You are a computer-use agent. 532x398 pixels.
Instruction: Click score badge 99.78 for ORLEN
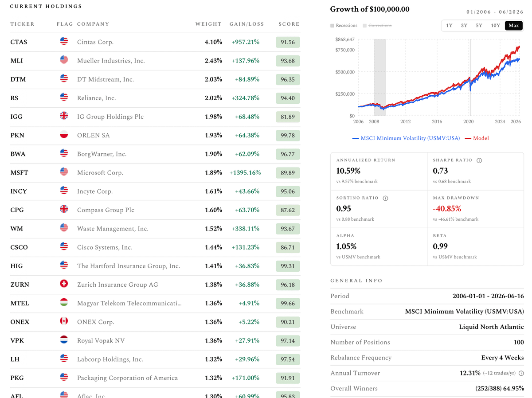pyautogui.click(x=288, y=135)
